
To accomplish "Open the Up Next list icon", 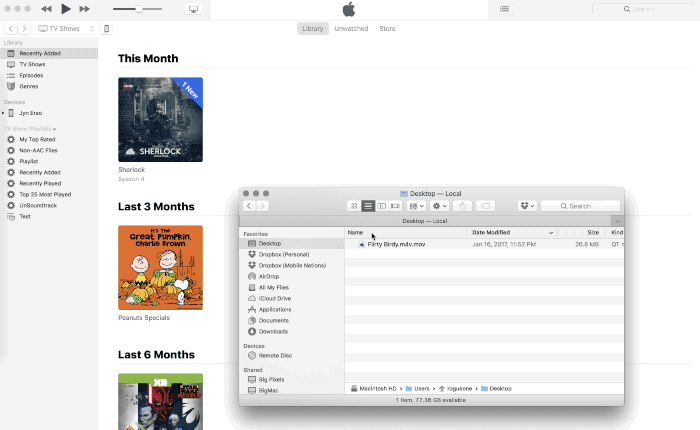I will [x=504, y=9].
